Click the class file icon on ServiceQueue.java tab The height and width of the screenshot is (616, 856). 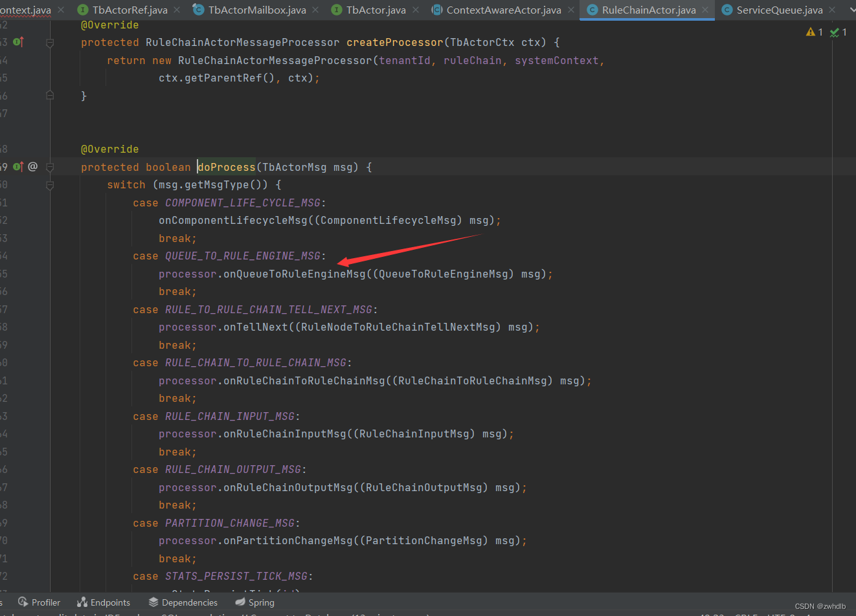726,10
